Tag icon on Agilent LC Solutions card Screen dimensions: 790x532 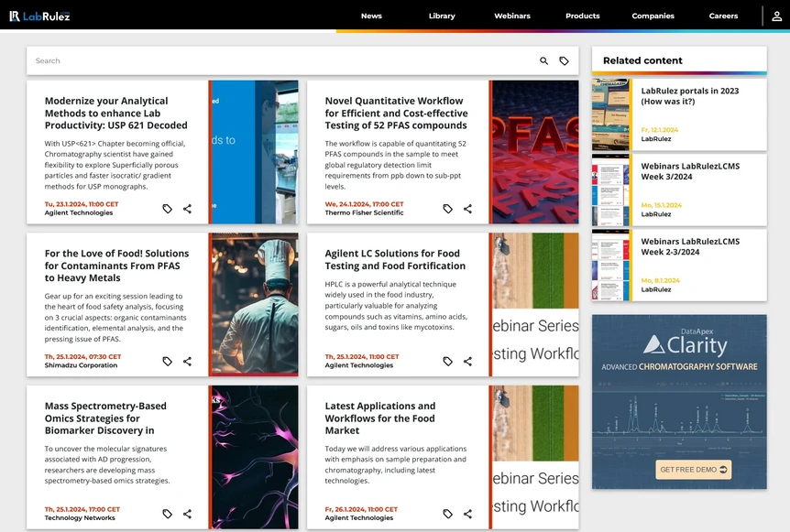(x=447, y=361)
